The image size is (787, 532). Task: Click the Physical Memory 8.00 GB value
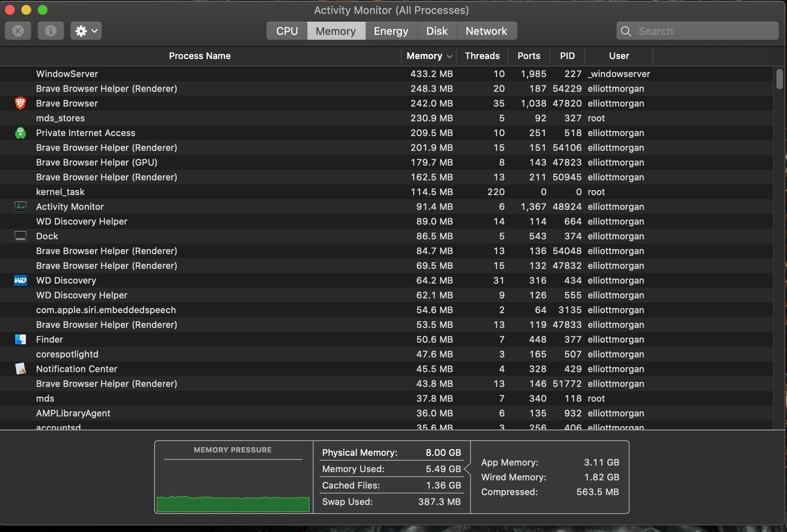click(x=443, y=452)
